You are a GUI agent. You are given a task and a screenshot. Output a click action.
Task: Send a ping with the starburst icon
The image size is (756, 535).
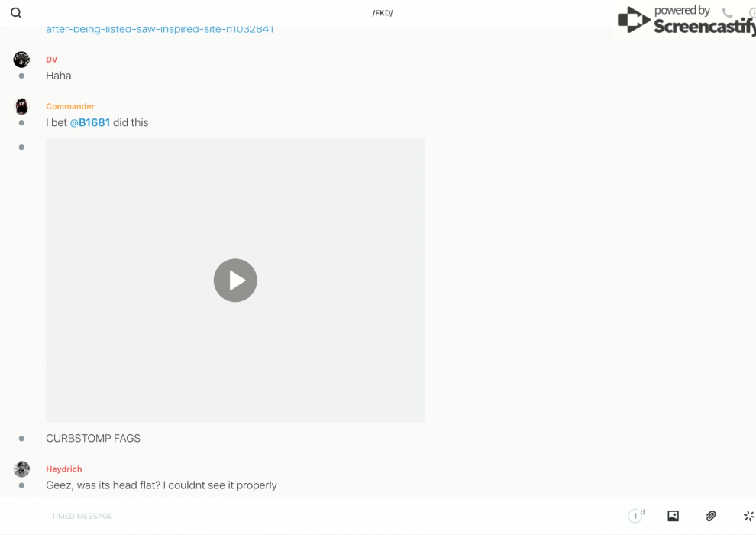click(748, 516)
